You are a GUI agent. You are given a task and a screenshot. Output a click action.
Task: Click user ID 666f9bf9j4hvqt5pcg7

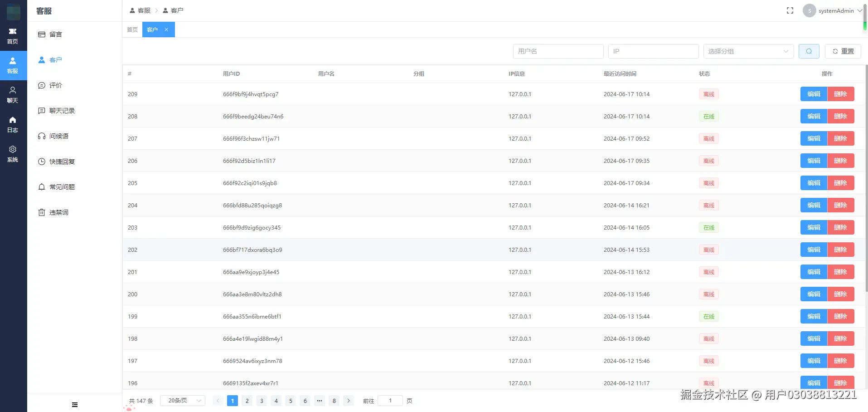pos(251,94)
